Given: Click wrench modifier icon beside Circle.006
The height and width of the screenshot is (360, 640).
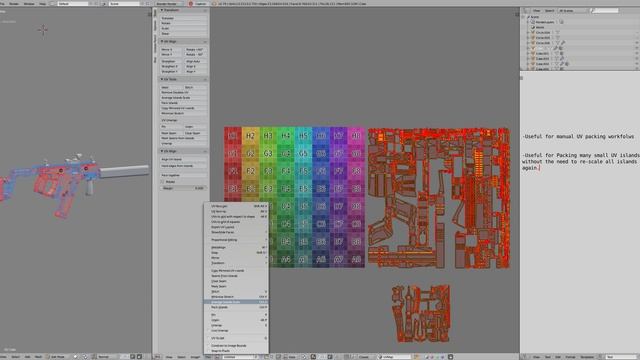Looking at the screenshot, I should point(563,43).
